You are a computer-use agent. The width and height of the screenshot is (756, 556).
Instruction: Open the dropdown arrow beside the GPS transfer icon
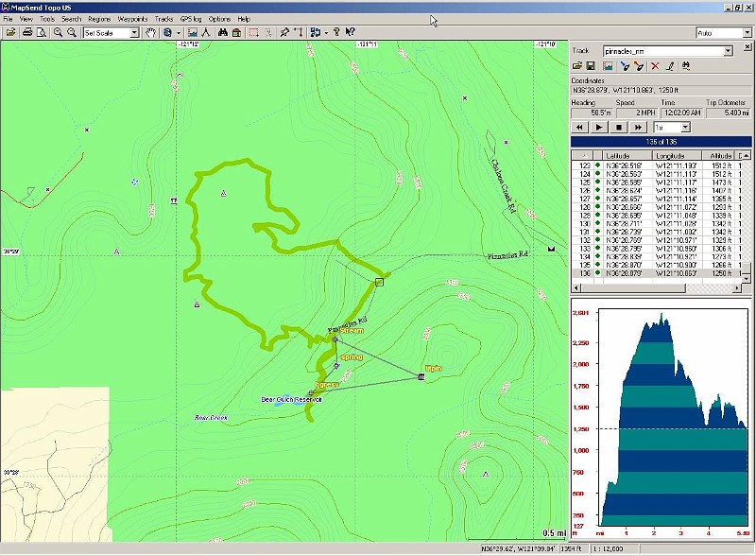point(326,33)
